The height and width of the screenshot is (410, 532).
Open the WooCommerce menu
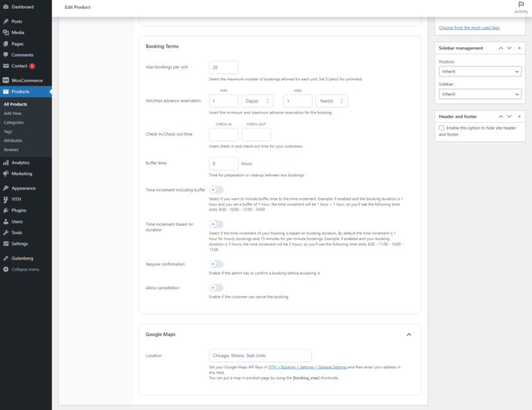tap(27, 80)
